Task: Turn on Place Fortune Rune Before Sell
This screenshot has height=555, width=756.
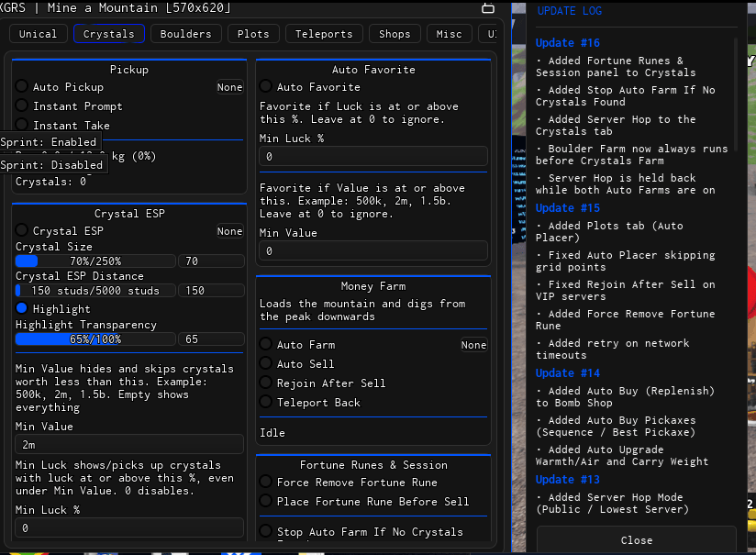Action: click(x=266, y=501)
